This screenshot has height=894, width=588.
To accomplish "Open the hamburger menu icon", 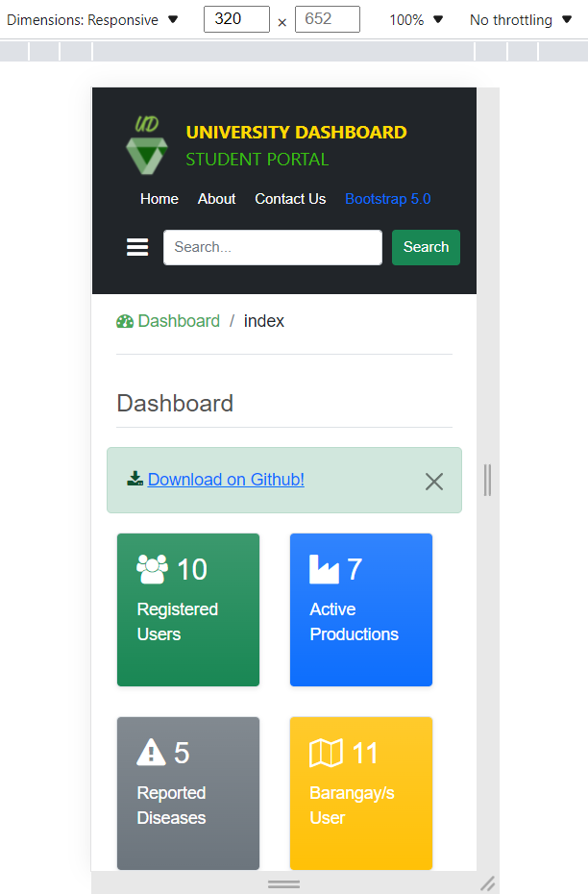I will (x=137, y=247).
